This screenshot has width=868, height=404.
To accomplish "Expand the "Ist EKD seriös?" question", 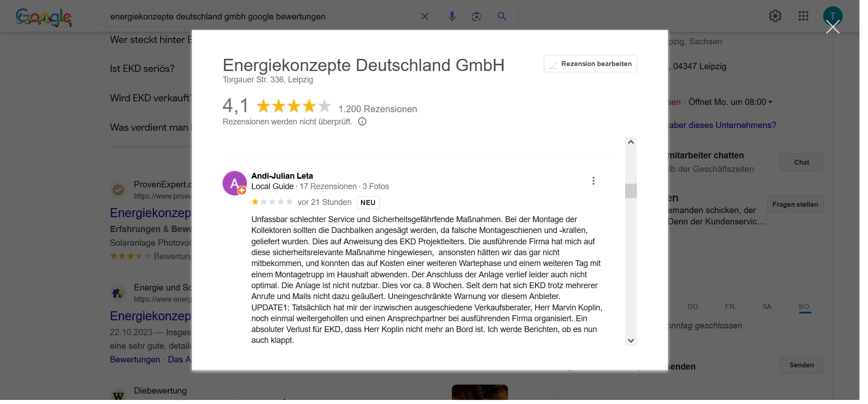I will pyautogui.click(x=142, y=69).
